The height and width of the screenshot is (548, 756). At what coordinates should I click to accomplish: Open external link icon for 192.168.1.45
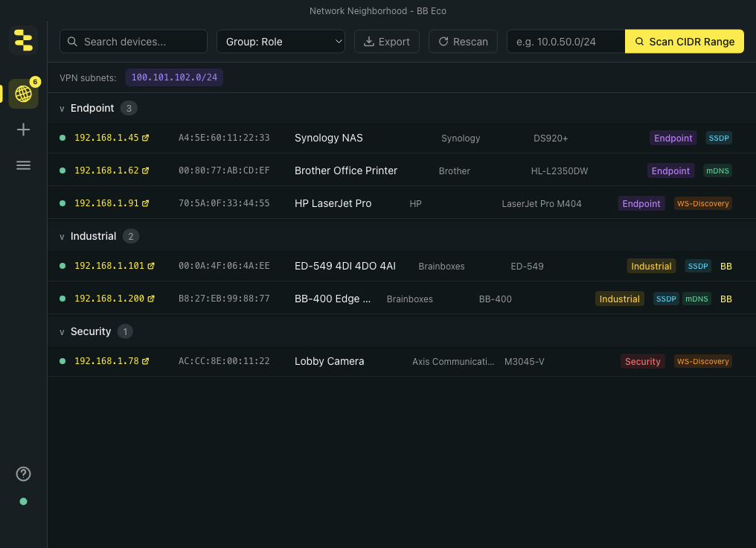[x=146, y=138]
